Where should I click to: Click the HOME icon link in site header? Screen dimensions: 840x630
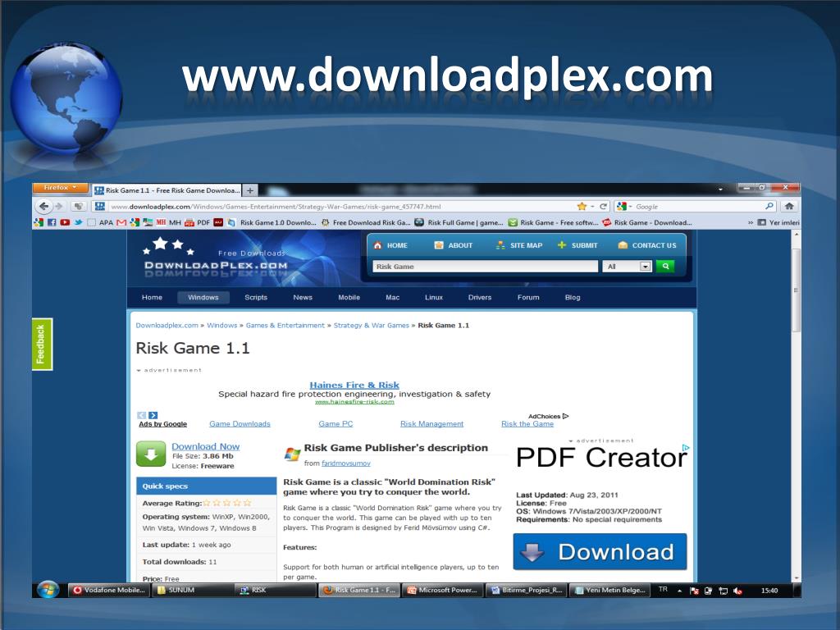click(390, 245)
